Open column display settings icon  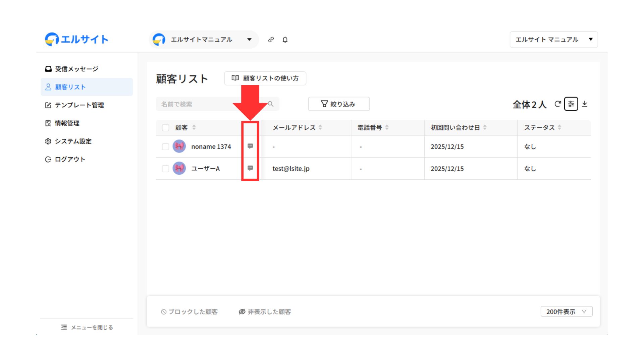[571, 104]
